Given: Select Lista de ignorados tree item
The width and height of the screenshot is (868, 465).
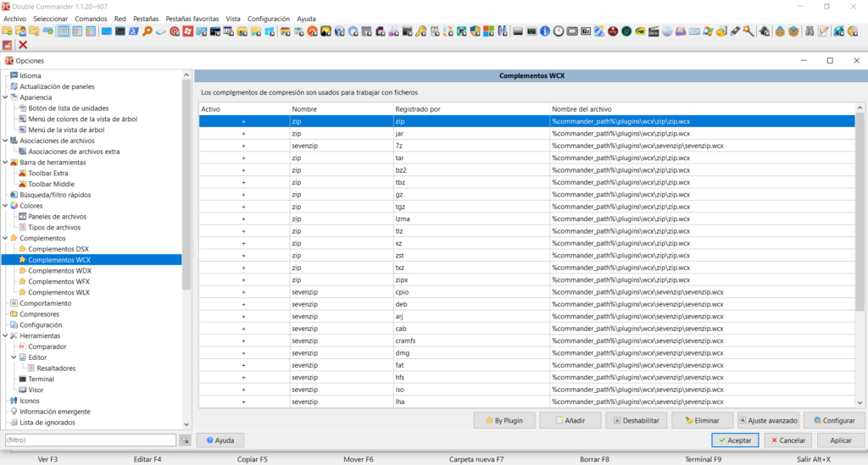Looking at the screenshot, I should point(47,423).
